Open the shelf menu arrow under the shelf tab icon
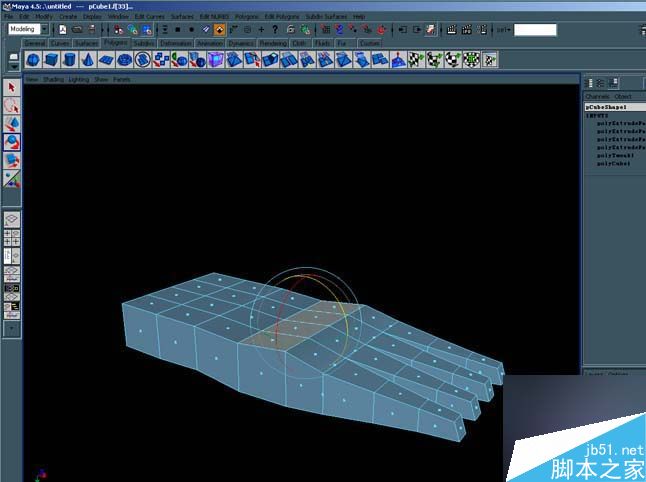Viewport: 646px width, 482px height. [14, 66]
